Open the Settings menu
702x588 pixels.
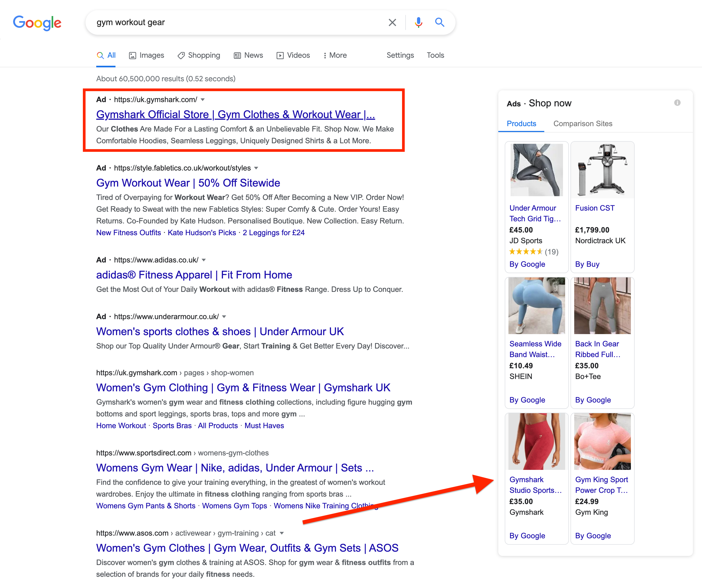click(400, 56)
